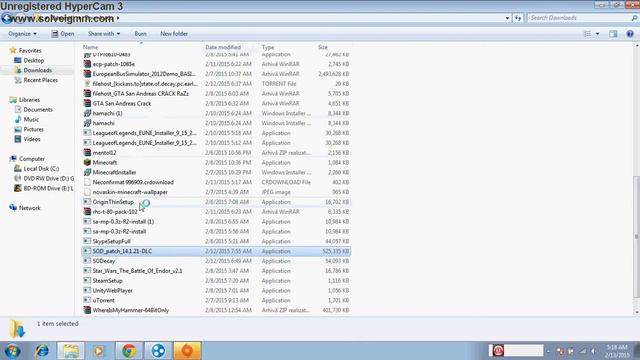
Task: Select novaskin-minecraft-wallpaper image icon
Action: coord(87,192)
